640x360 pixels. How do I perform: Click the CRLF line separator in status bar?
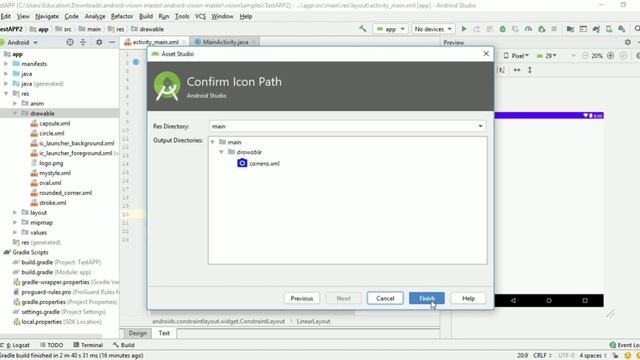[x=542, y=356]
